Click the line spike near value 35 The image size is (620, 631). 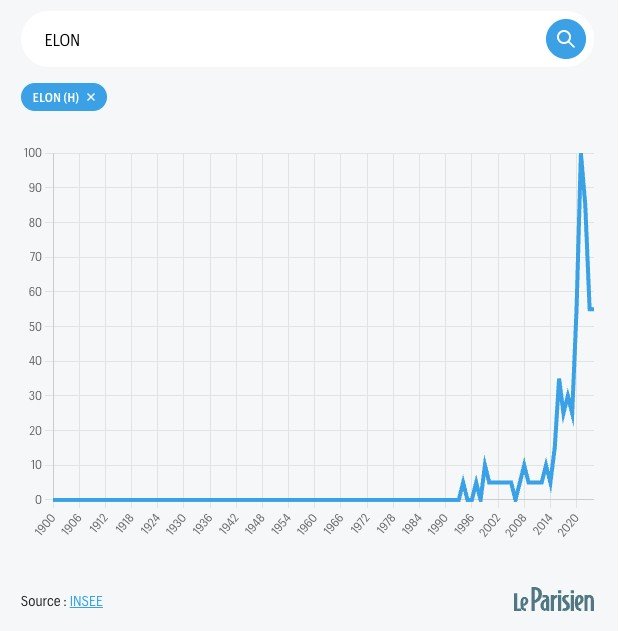[559, 380]
